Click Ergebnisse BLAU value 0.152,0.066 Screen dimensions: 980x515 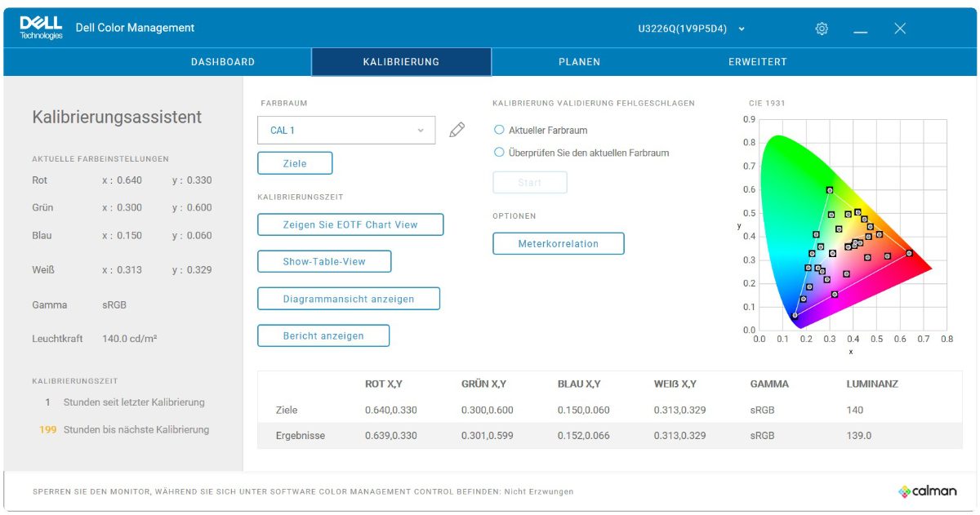(584, 435)
